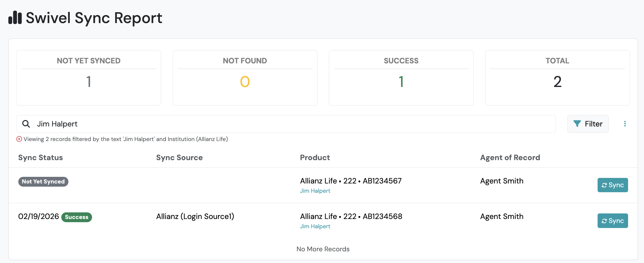Click the green Success status badge
644x263 pixels.
coord(77,217)
